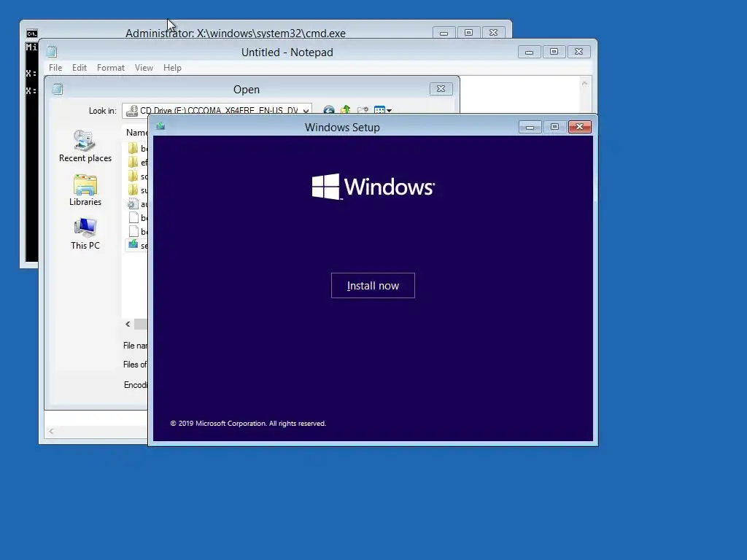Open Notepad's Format menu
Viewport: 747px width, 560px height.
click(111, 68)
